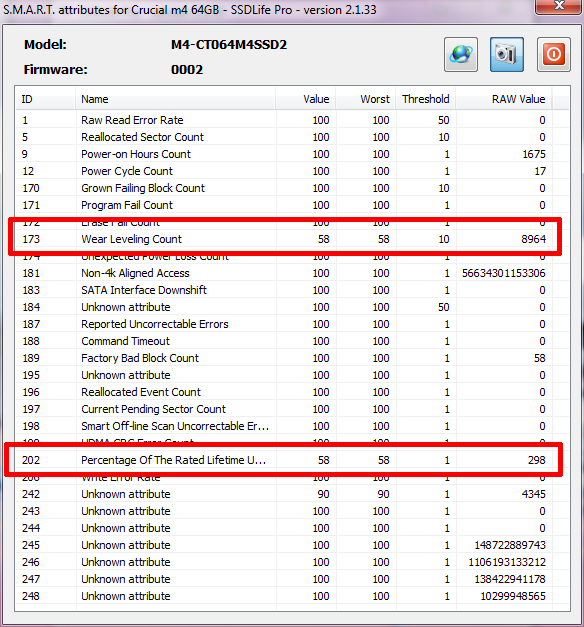Click the RAW value 298
Image resolution: width=584 pixels, height=627 pixels.
536,460
